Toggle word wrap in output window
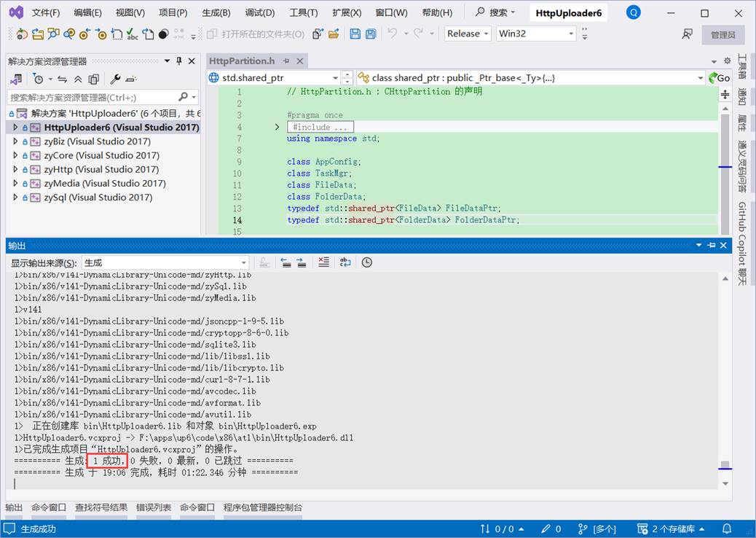Screen dimensions: 756x538 (x=345, y=262)
